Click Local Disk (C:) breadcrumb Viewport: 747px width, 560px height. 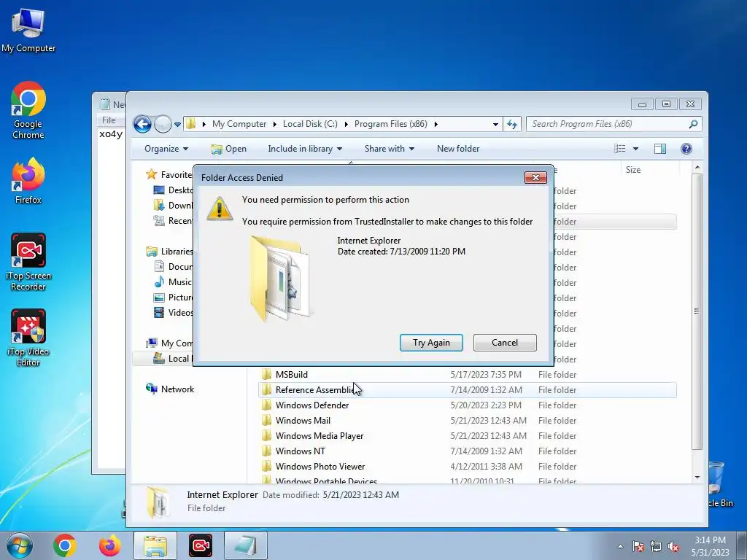310,124
